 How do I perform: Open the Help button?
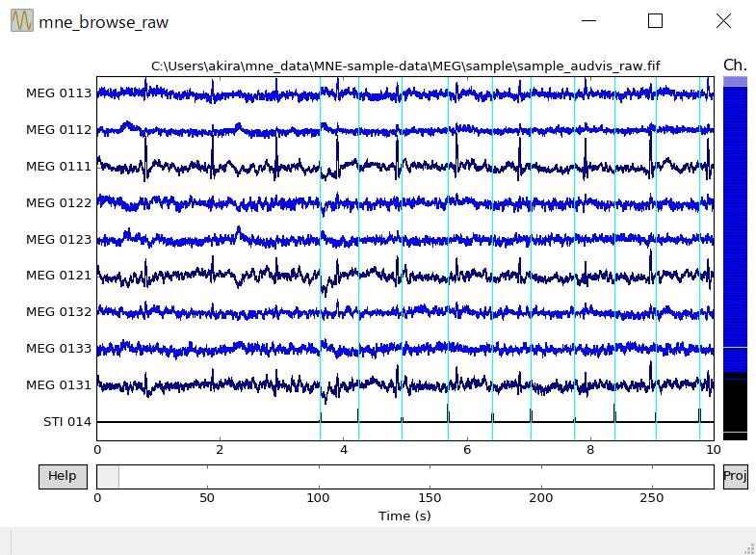(63, 476)
